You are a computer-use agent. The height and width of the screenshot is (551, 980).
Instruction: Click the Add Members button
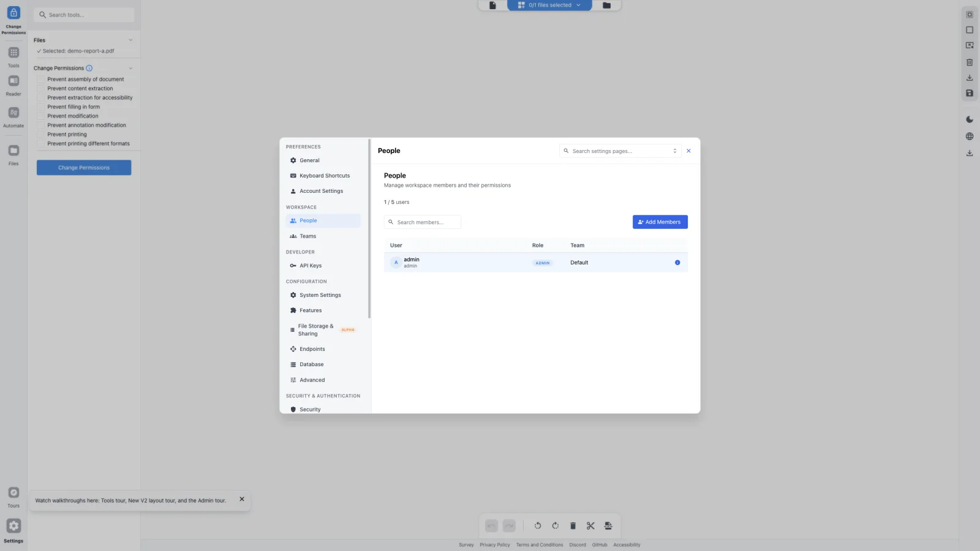click(x=660, y=222)
